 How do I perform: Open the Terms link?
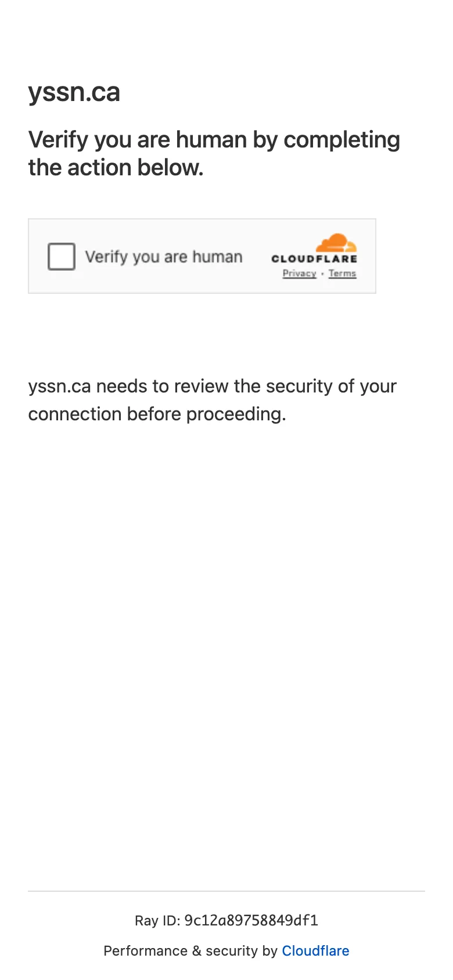point(342,273)
